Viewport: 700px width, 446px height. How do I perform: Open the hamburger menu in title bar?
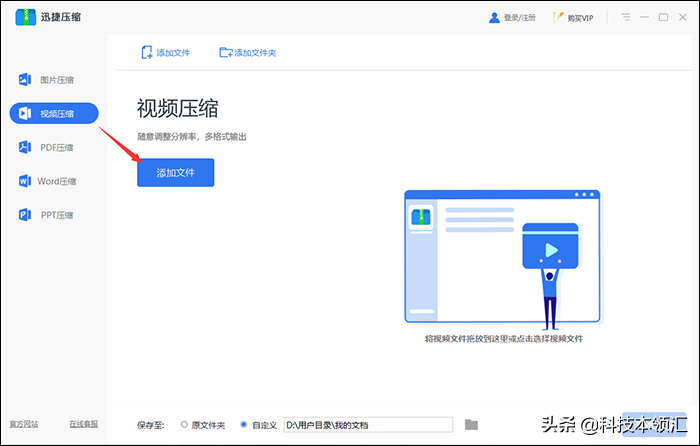[626, 17]
